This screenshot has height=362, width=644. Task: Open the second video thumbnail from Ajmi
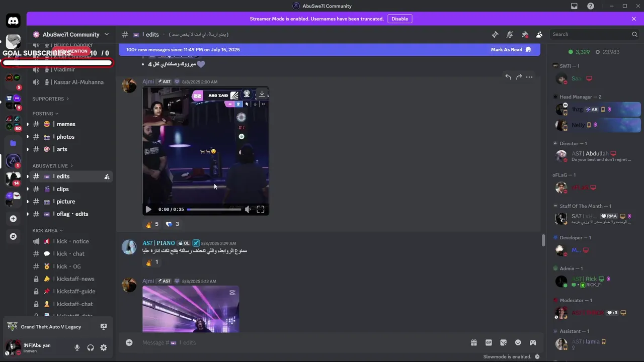point(191,309)
